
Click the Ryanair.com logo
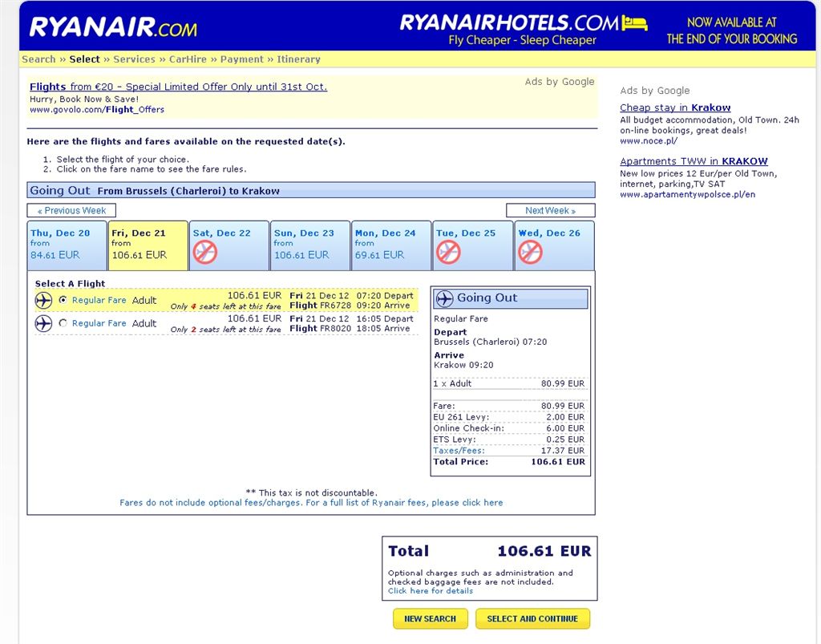point(113,27)
